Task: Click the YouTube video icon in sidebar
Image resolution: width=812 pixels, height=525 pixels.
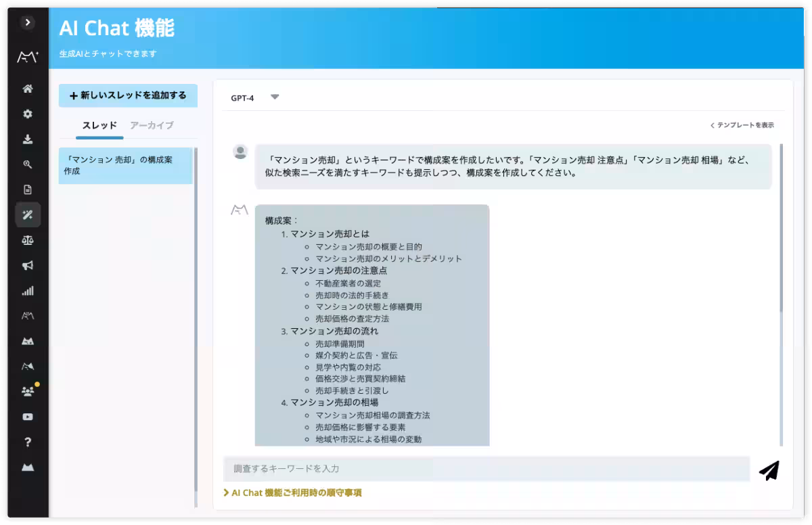Action: 27,416
